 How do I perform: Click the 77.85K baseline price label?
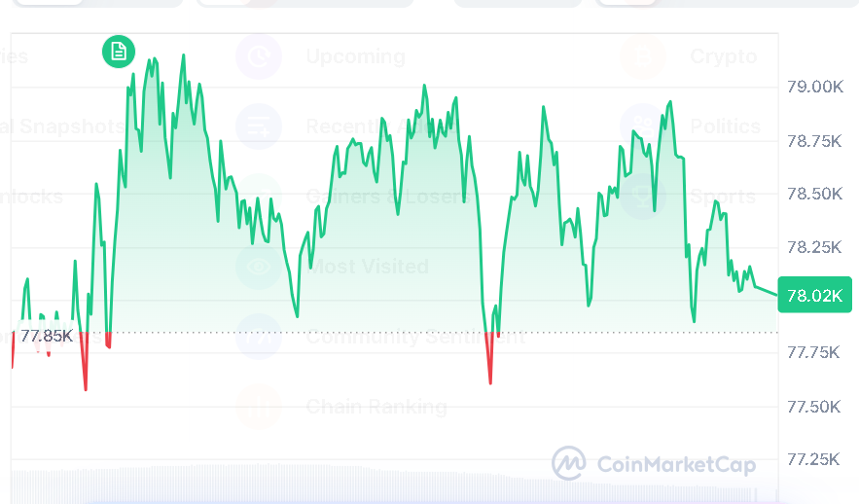[x=46, y=337]
